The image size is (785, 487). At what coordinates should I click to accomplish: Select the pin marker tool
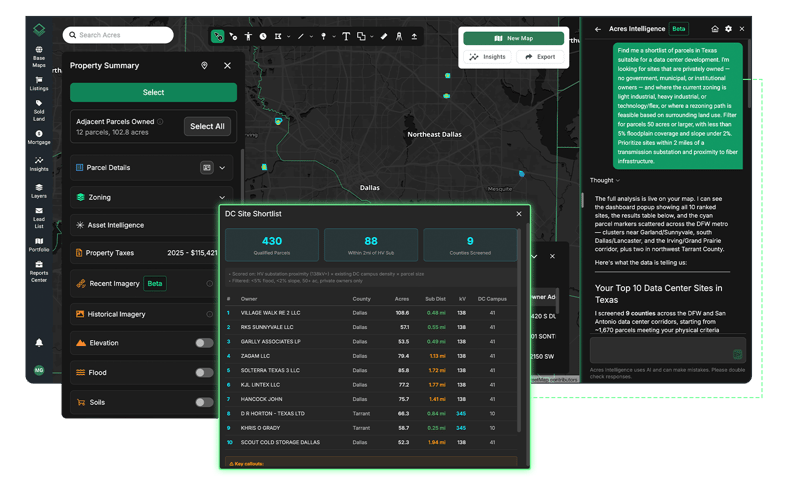pos(323,36)
